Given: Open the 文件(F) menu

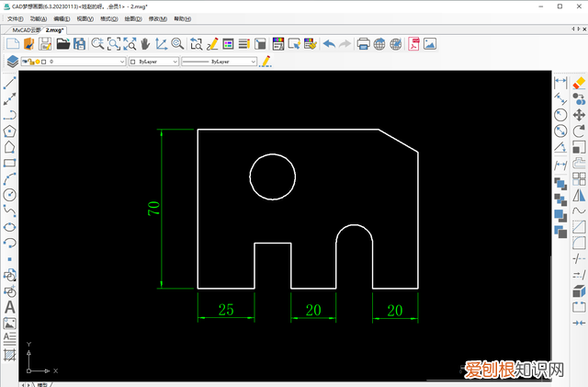Looking at the screenshot, I should pos(15,18).
